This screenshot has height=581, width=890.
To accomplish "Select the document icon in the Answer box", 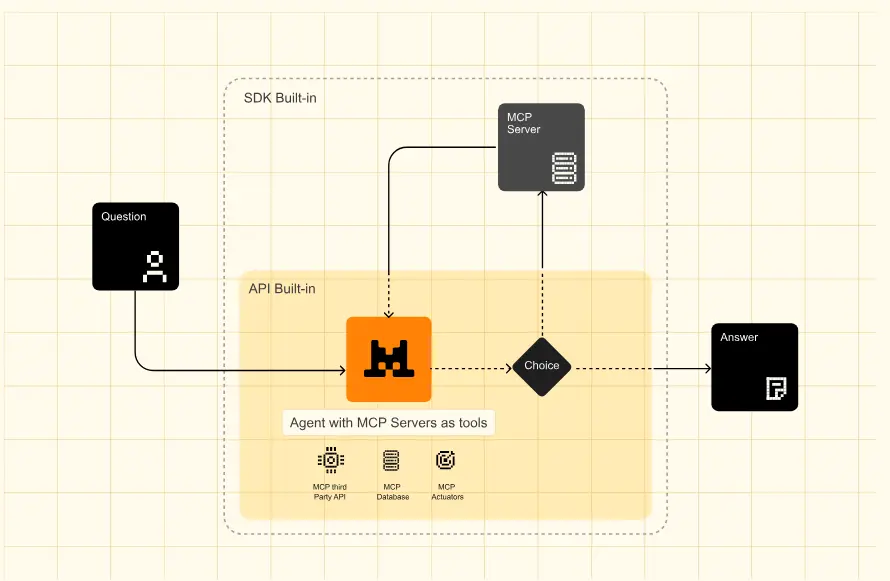I will [776, 389].
